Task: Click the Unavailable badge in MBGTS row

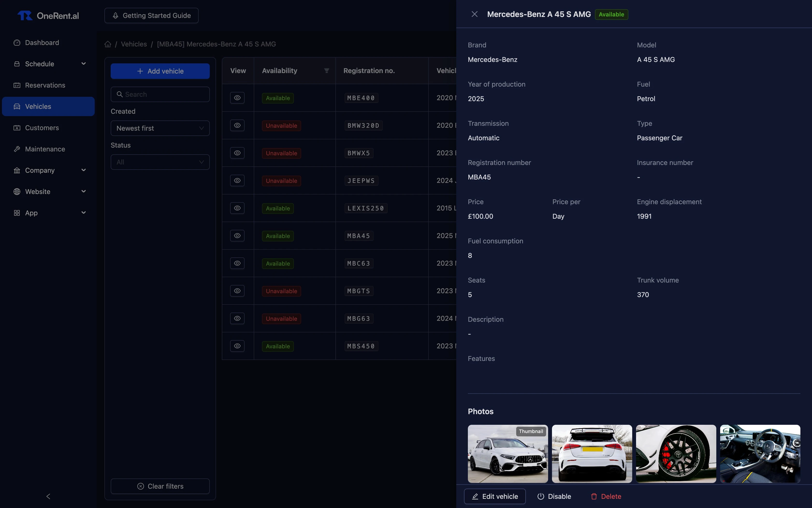Action: coord(281,291)
